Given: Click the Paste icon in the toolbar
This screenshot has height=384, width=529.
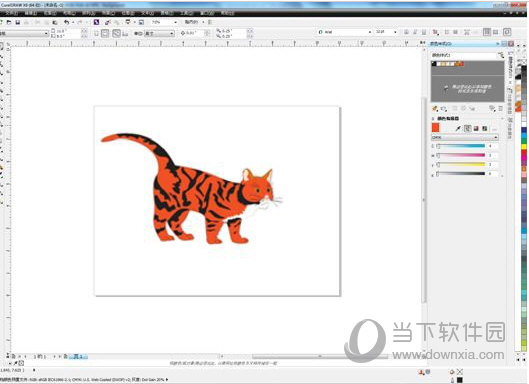Looking at the screenshot, I should [x=55, y=22].
